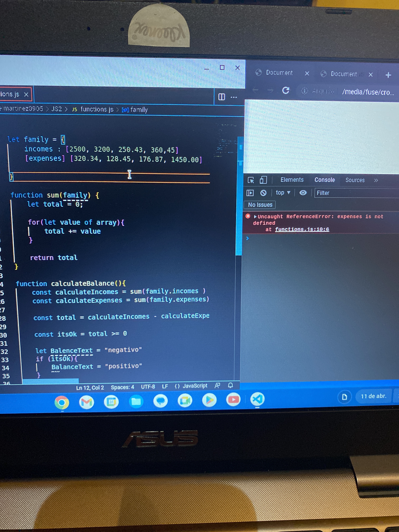The image size is (399, 532).
Task: Open YouTube from the shelf
Action: pos(233,400)
